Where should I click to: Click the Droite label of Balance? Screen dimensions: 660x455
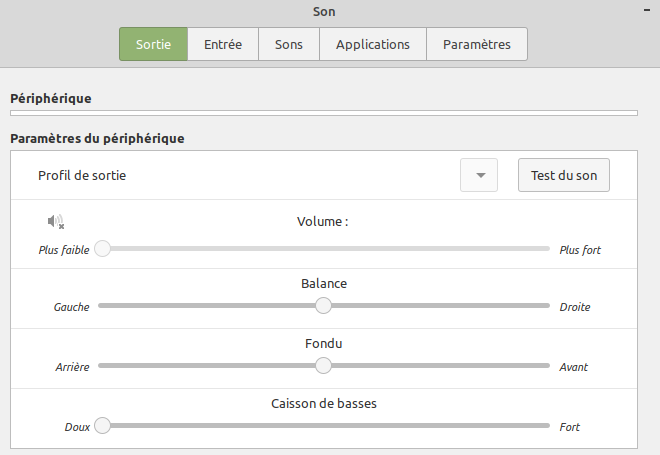point(575,307)
